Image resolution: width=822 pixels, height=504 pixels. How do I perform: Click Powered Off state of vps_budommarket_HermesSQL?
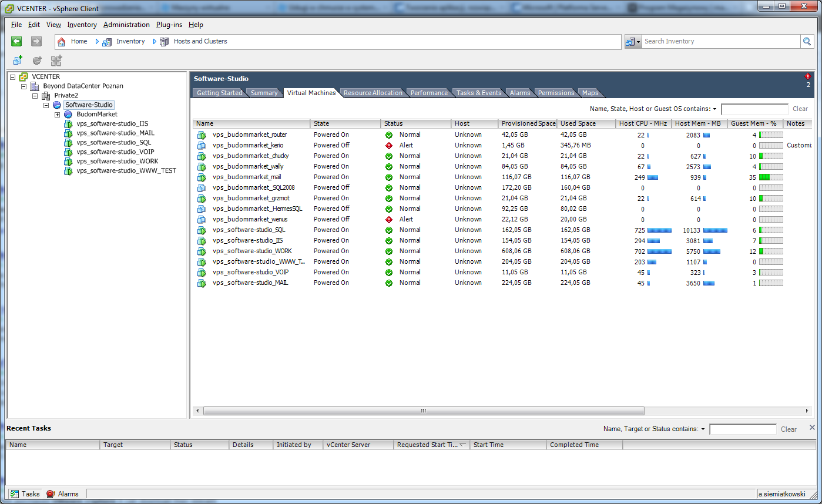tap(331, 209)
